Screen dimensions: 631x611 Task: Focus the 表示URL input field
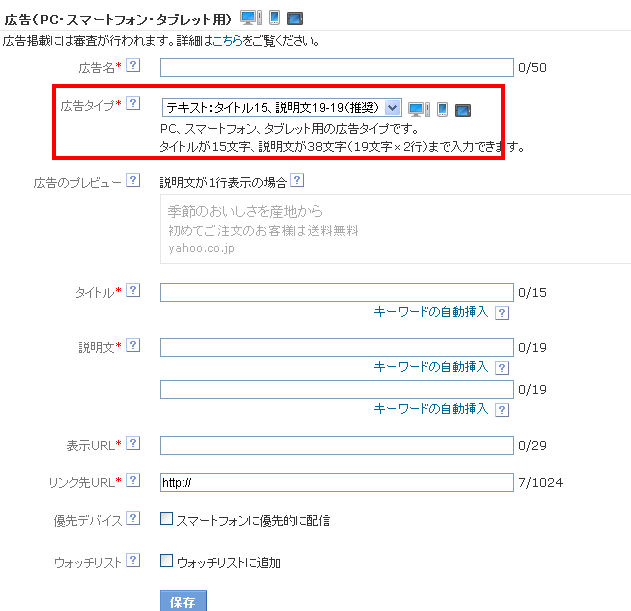point(337,446)
